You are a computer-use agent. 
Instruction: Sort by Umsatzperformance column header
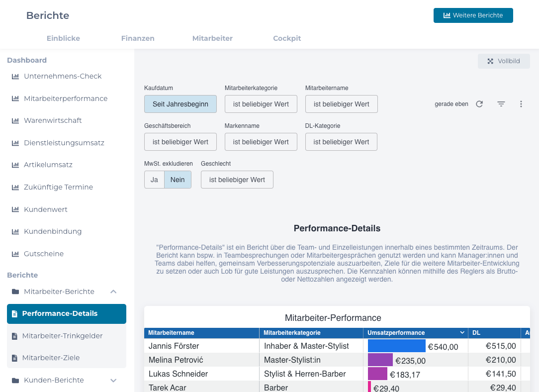click(x=396, y=333)
